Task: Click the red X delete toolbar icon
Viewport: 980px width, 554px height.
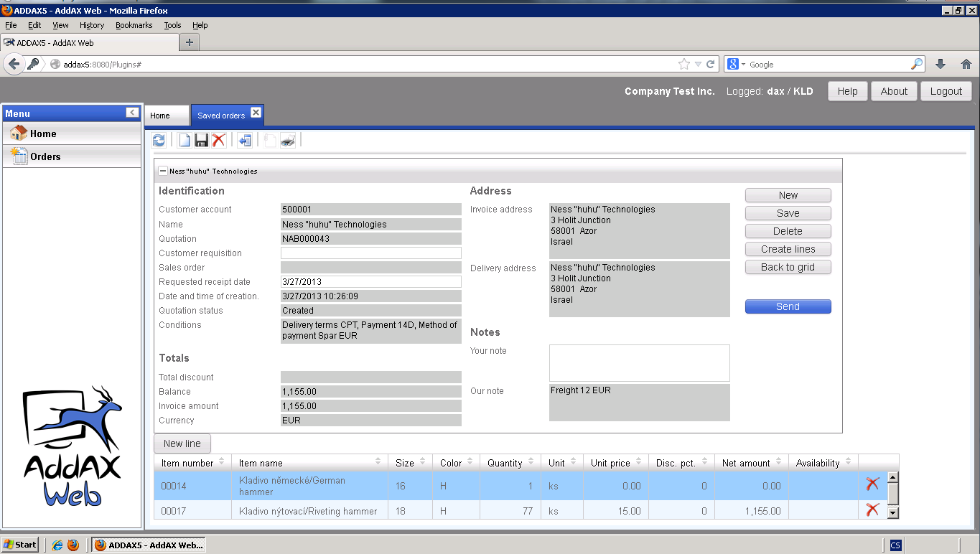Action: coord(219,141)
